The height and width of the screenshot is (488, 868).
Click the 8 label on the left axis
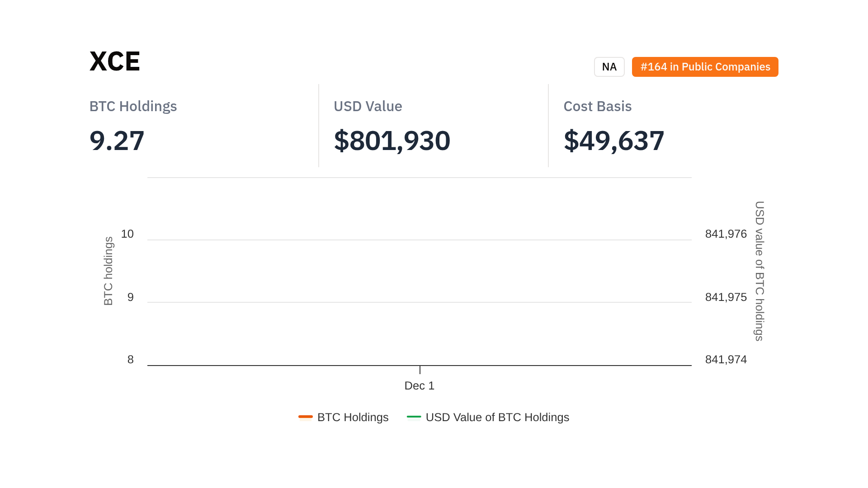point(131,360)
